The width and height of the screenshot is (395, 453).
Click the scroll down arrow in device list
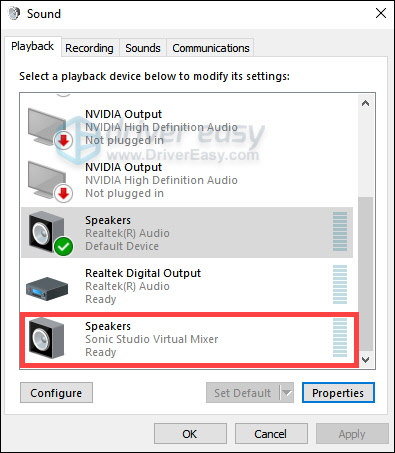pyautogui.click(x=366, y=360)
